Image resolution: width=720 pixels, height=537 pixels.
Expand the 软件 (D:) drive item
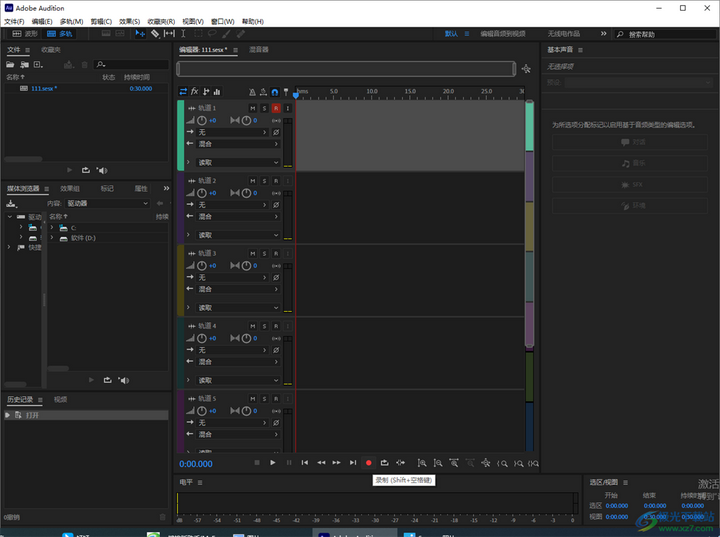coord(51,238)
